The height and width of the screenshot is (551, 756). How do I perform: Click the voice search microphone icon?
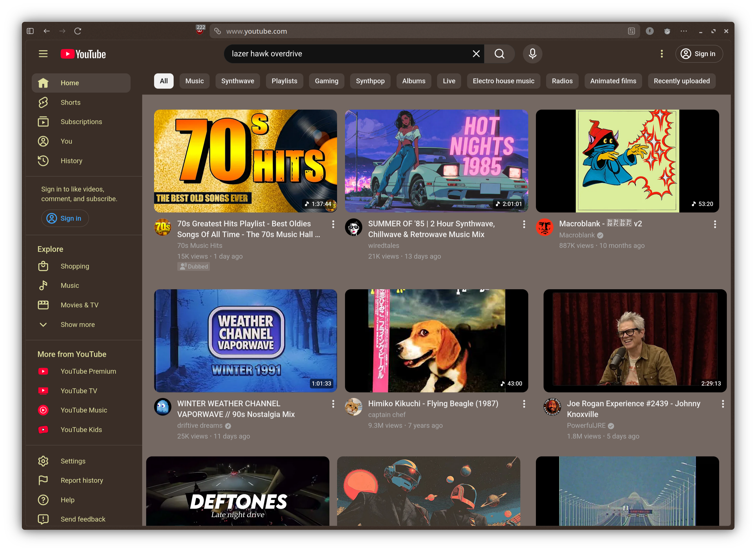click(x=532, y=54)
